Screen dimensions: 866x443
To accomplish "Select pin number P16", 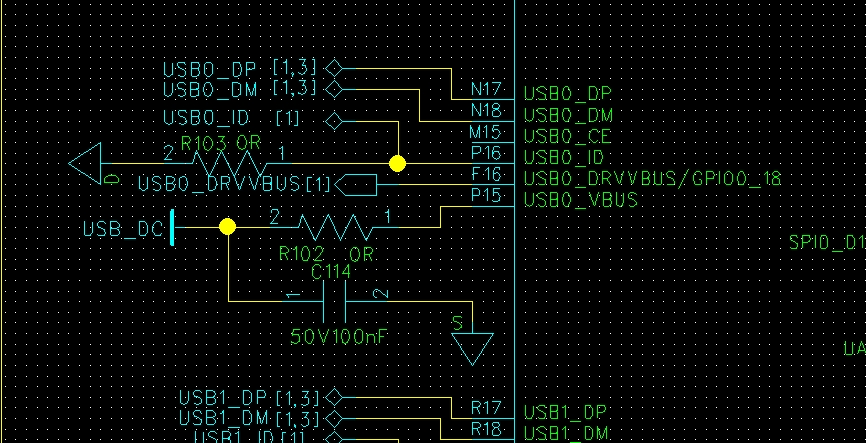I will click(x=486, y=153).
